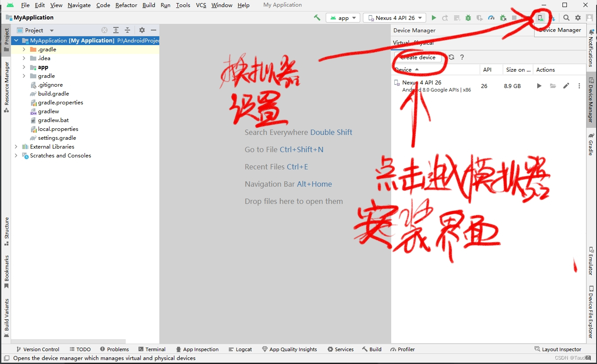Open the Terminal tool window
This screenshot has height=364, width=597.
tap(152, 349)
